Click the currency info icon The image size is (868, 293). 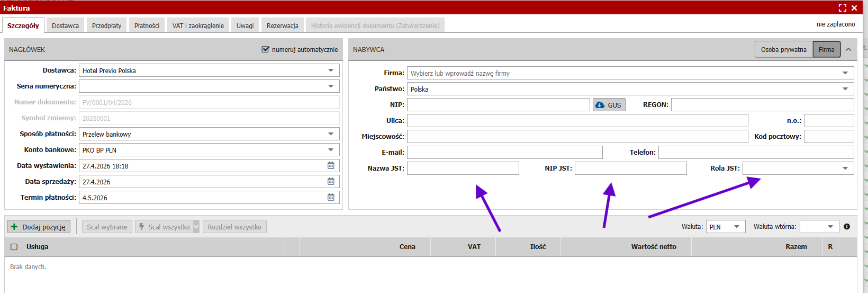tap(847, 227)
